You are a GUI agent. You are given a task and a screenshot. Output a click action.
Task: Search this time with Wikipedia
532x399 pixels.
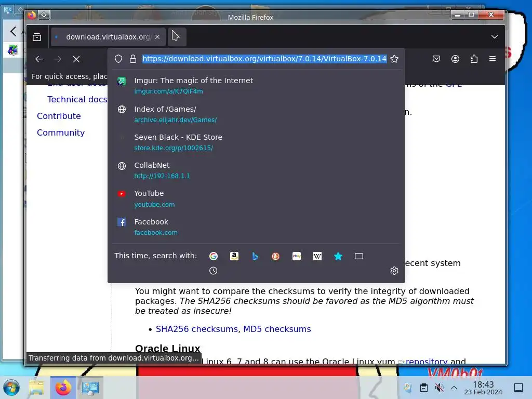click(317, 256)
